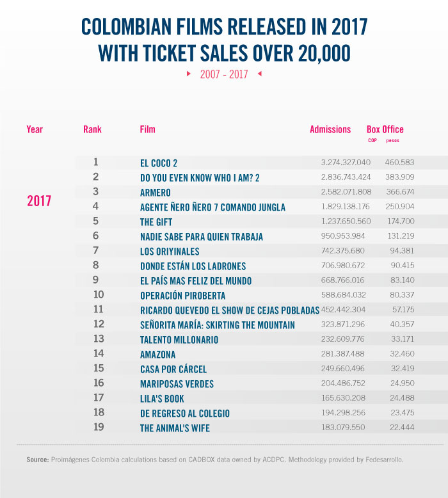
Task: Open Los Oriyinales film entry
Action: 170,252
